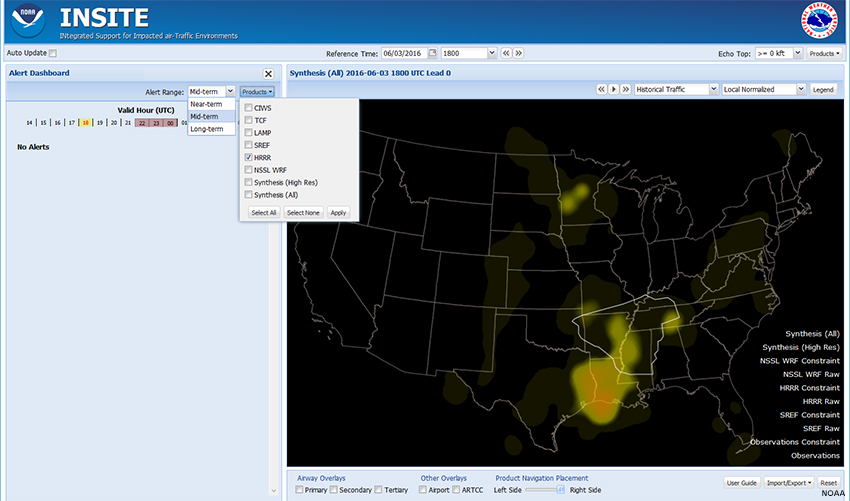
Task: Select Synthesis (All) map product
Action: [x=812, y=334]
